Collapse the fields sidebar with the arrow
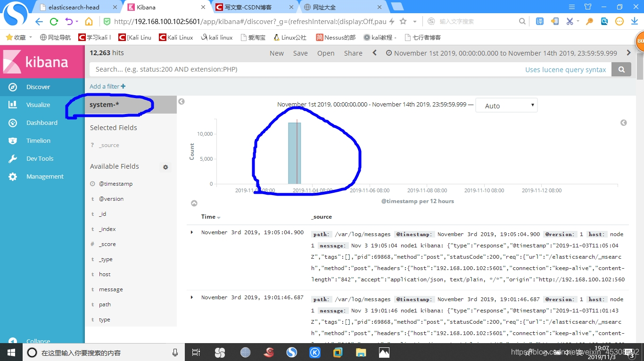The height and width of the screenshot is (361, 644). (x=182, y=101)
